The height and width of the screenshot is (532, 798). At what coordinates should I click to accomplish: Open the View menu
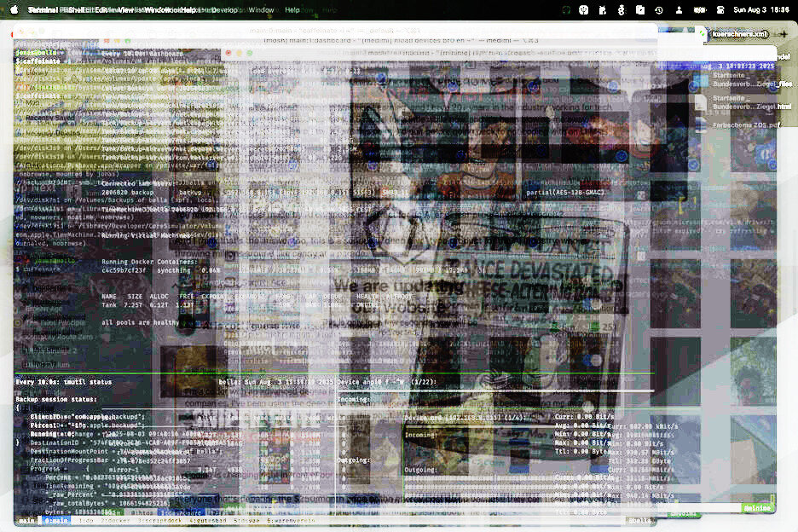(x=125, y=9)
